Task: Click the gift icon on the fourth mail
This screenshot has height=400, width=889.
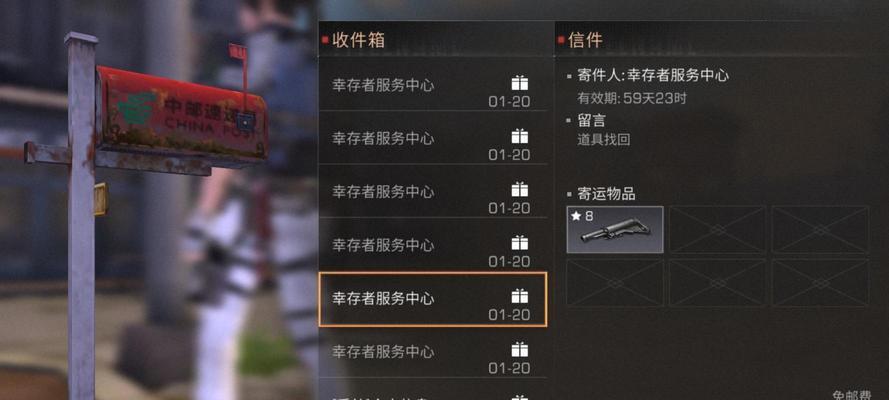Action: 519,242
